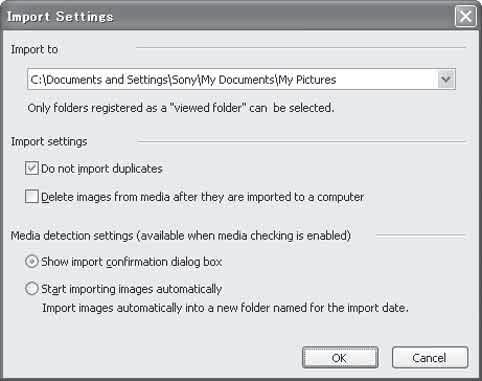Click the Do not import duplicates label text
This screenshot has width=482, height=381.
click(102, 169)
